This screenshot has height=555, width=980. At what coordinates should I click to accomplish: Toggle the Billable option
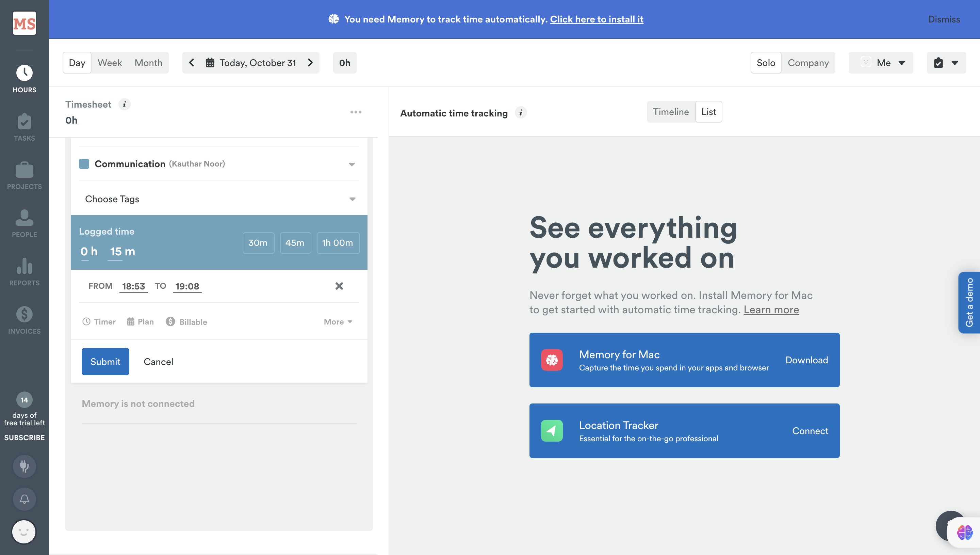click(x=186, y=322)
